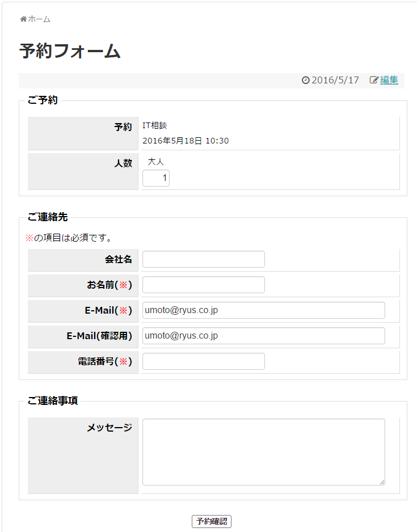
Task: Focus the 大人 number-of-people field
Action: pyautogui.click(x=156, y=178)
